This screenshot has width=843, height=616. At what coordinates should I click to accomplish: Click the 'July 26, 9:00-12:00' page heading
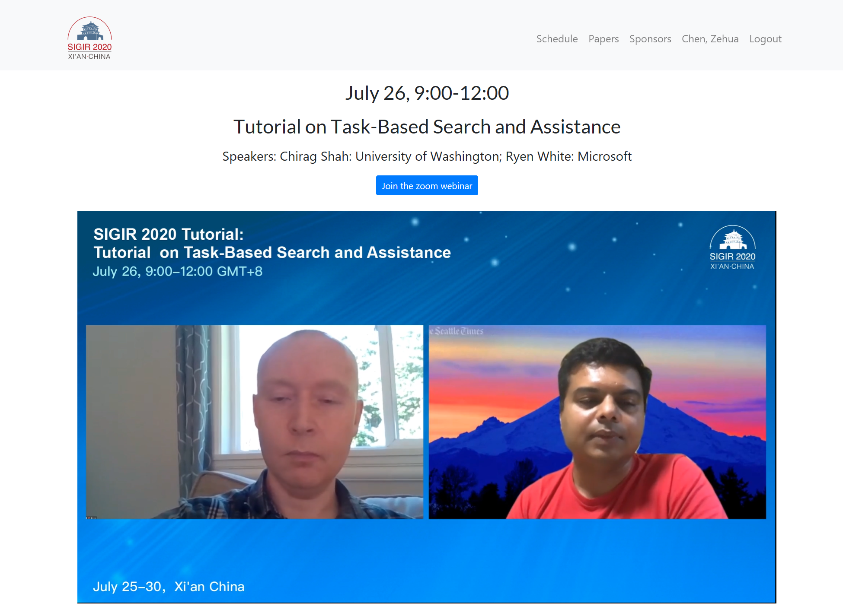(427, 93)
